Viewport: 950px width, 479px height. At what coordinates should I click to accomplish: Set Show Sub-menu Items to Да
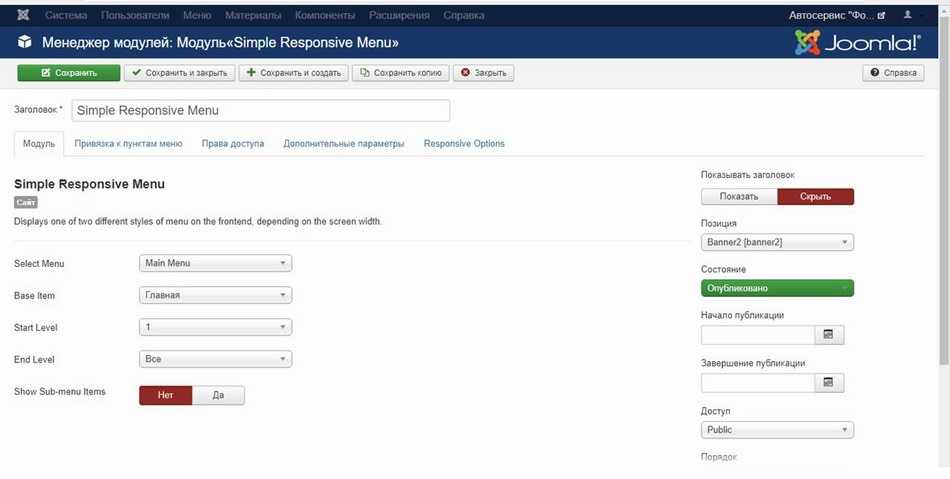(218, 395)
